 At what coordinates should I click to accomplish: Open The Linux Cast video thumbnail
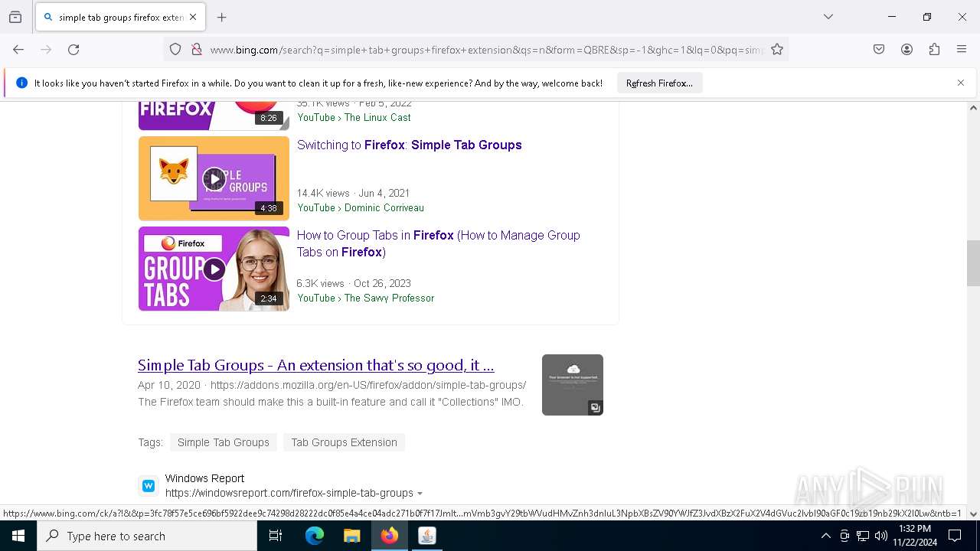pyautogui.click(x=214, y=116)
